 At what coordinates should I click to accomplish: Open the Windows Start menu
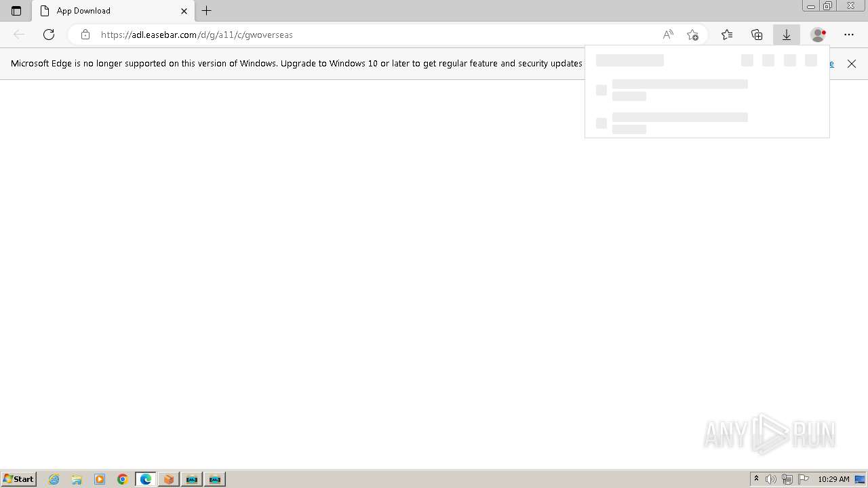click(18, 479)
